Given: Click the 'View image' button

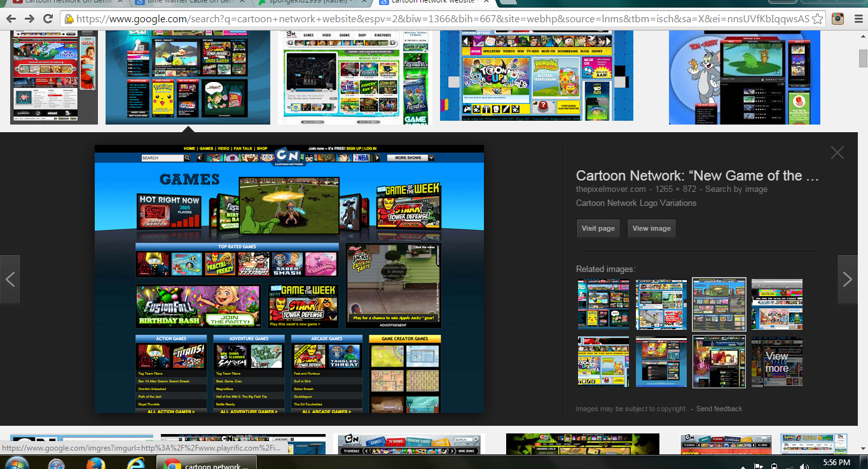Looking at the screenshot, I should point(651,228).
